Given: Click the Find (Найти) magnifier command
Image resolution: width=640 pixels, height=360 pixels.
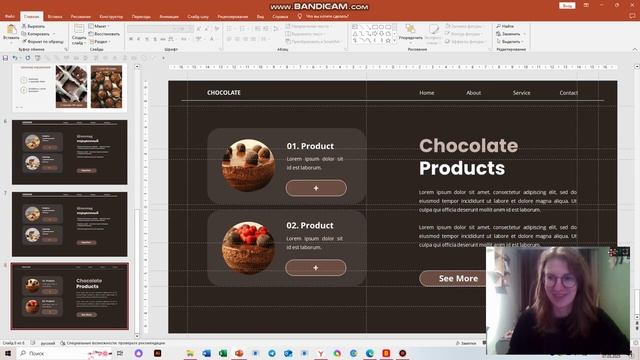Looking at the screenshot, I should pyautogui.click(x=505, y=26).
